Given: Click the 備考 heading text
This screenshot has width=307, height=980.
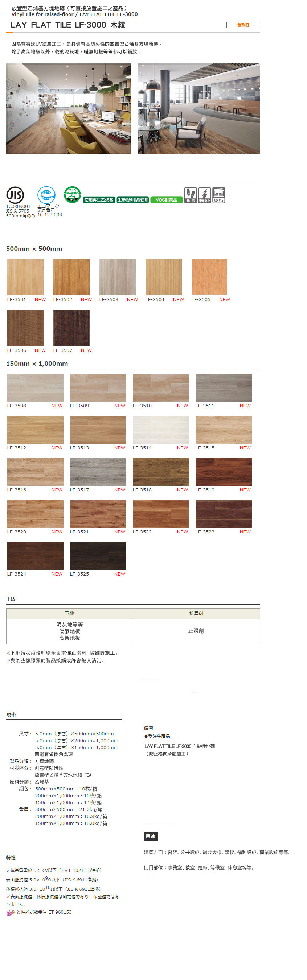Looking at the screenshot, I should (x=148, y=728).
